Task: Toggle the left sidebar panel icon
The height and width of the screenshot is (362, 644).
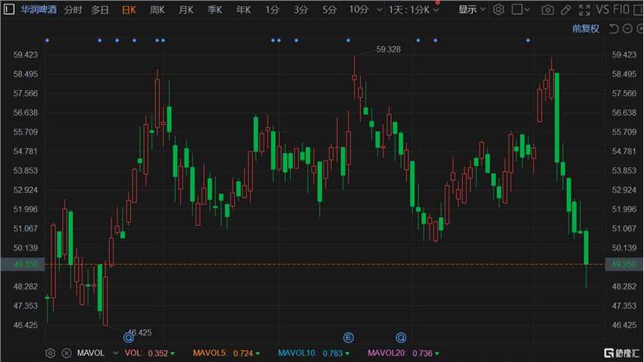Action: (x=8, y=9)
